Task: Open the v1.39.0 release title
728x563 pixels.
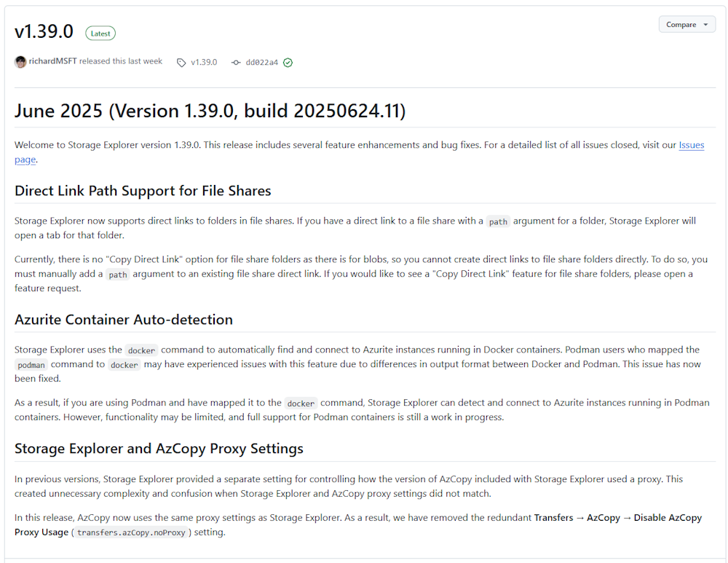Action: (44, 31)
